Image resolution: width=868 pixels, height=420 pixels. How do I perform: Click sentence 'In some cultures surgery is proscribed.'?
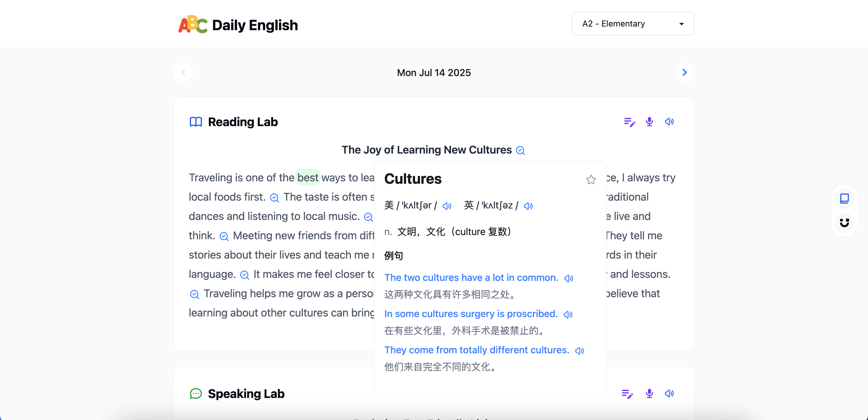tap(471, 314)
